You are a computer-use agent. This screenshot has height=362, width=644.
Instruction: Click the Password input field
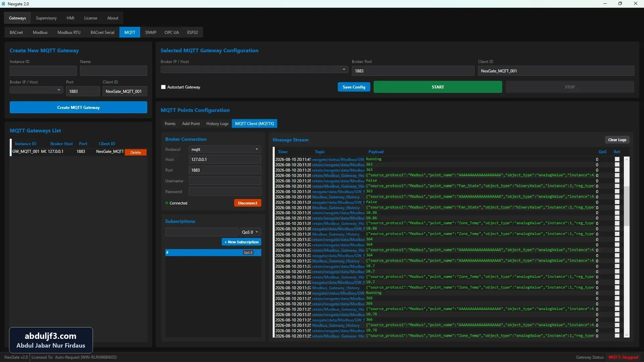coord(225,192)
